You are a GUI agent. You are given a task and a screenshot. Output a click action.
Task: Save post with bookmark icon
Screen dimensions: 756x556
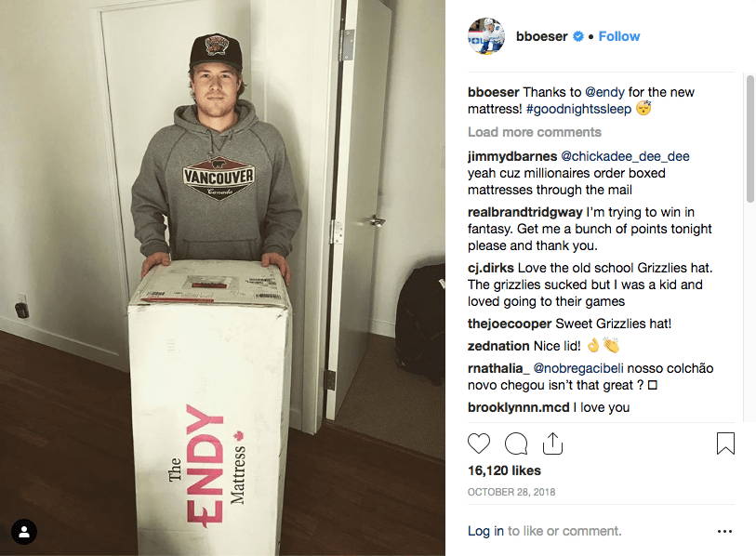[x=725, y=443]
